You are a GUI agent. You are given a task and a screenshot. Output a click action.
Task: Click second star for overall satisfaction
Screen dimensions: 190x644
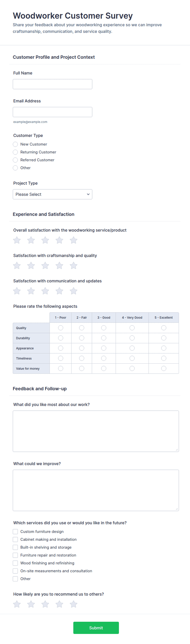click(31, 240)
